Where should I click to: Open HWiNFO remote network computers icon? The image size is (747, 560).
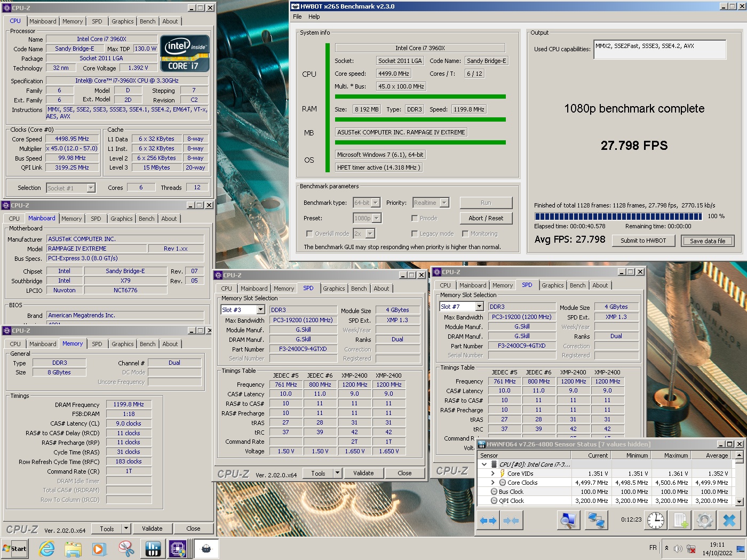[x=595, y=521]
